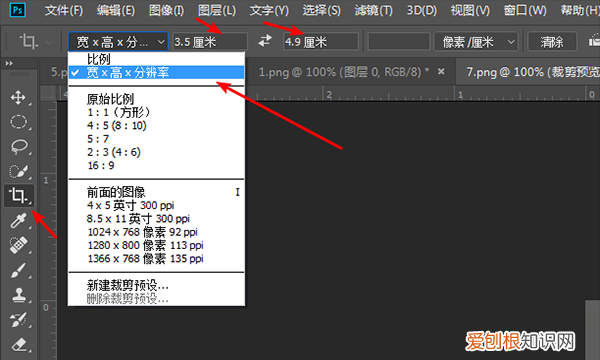
Task: Open the 文件(F) menu
Action: tap(64, 10)
